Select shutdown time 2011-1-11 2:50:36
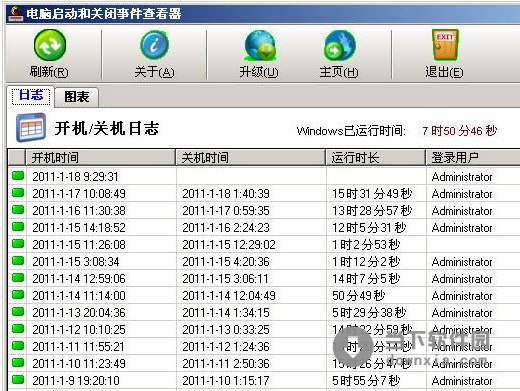Viewport: 520px width, 391px height. click(226, 364)
